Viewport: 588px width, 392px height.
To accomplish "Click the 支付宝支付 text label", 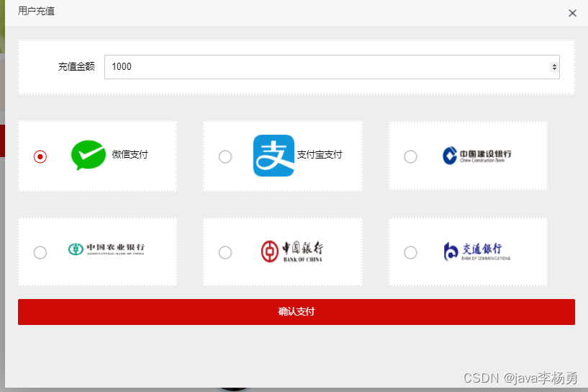I will pyautogui.click(x=320, y=154).
